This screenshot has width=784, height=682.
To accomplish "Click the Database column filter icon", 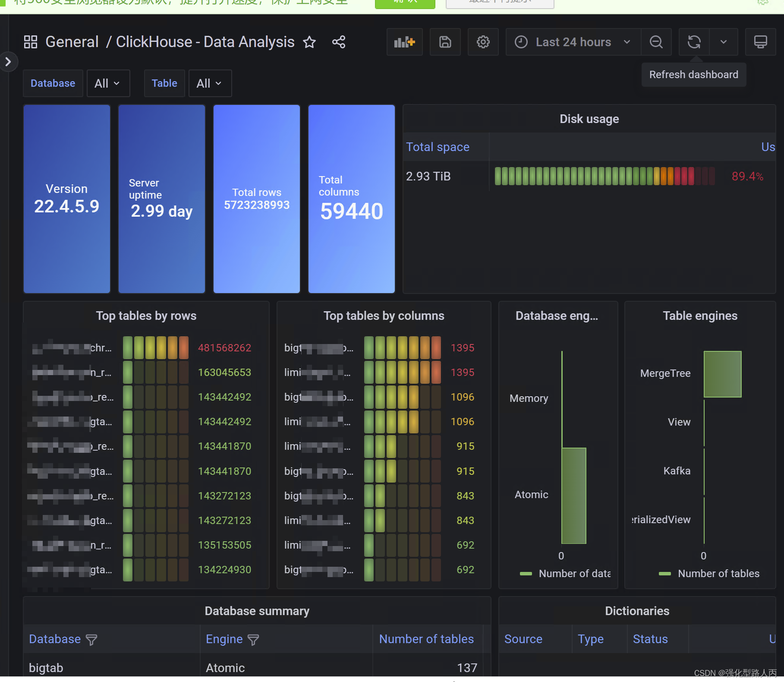I will [x=91, y=639].
